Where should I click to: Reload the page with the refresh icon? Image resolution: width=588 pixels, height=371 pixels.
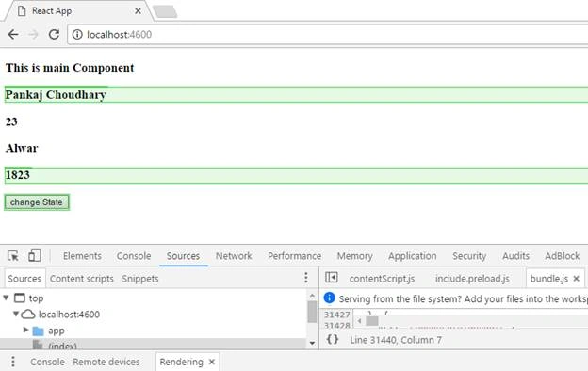(x=54, y=35)
